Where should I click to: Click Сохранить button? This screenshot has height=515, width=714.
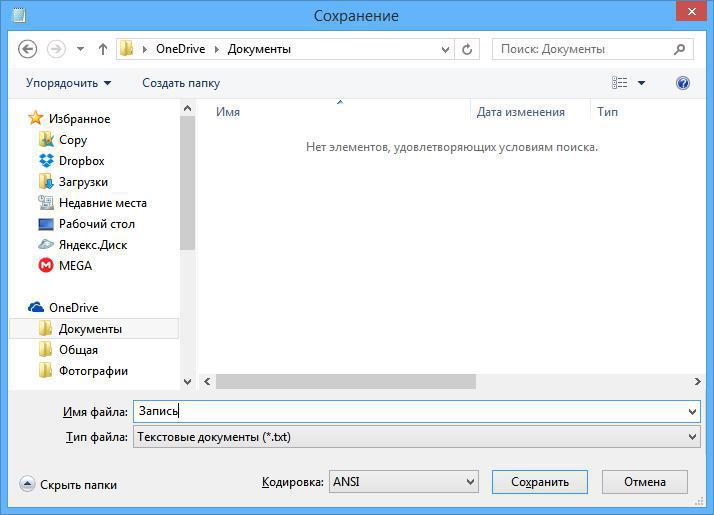pos(540,482)
